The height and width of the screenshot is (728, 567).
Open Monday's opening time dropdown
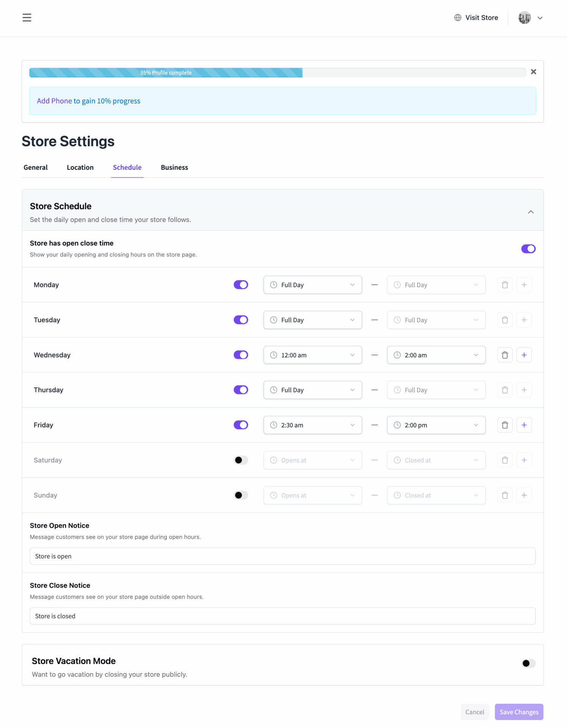pyautogui.click(x=313, y=285)
